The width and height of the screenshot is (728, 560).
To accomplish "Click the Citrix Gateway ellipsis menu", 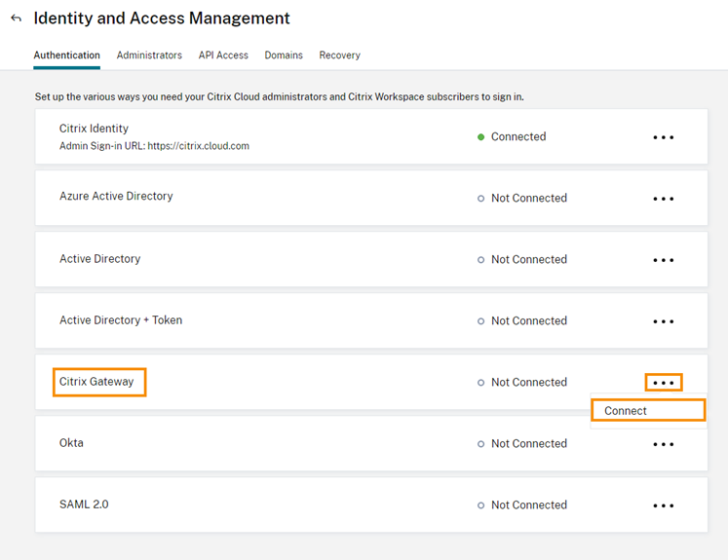I will point(664,383).
